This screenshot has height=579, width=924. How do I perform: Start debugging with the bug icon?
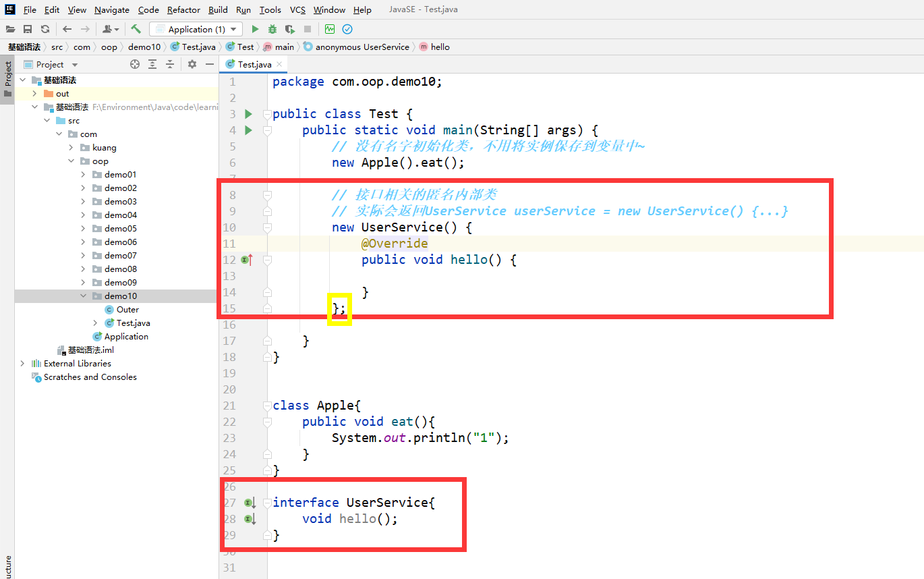(x=272, y=29)
